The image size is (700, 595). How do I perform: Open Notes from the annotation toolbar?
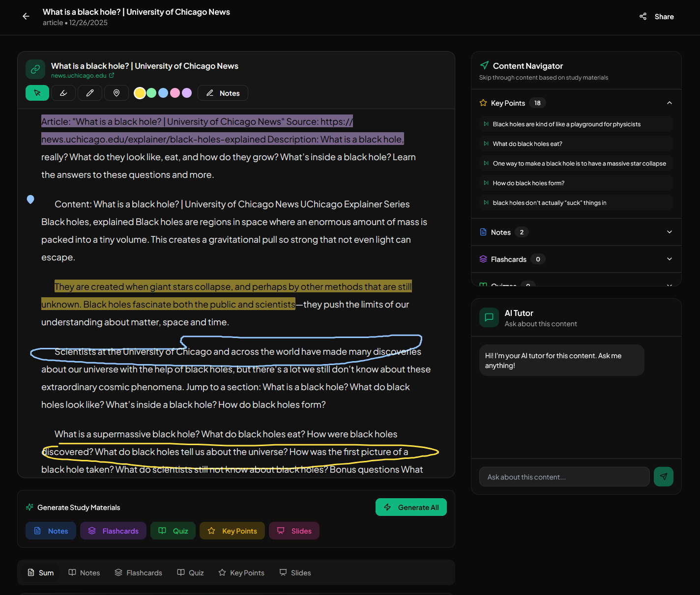pos(223,92)
